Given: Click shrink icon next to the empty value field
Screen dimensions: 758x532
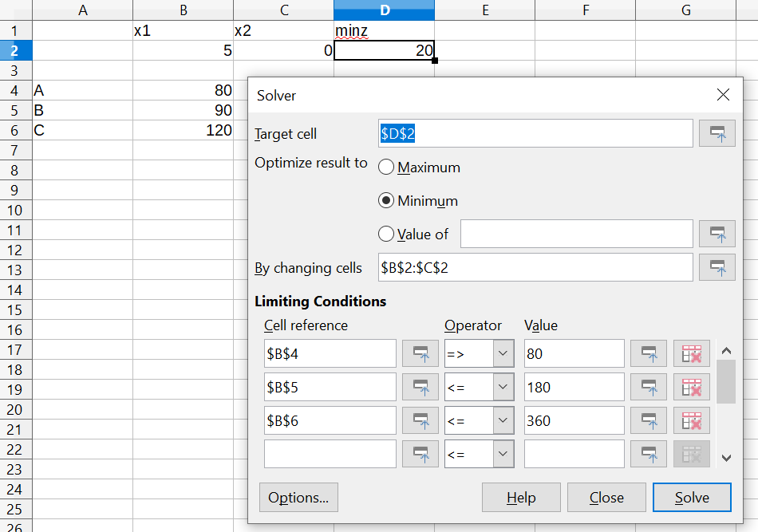Looking at the screenshot, I should coord(648,454).
